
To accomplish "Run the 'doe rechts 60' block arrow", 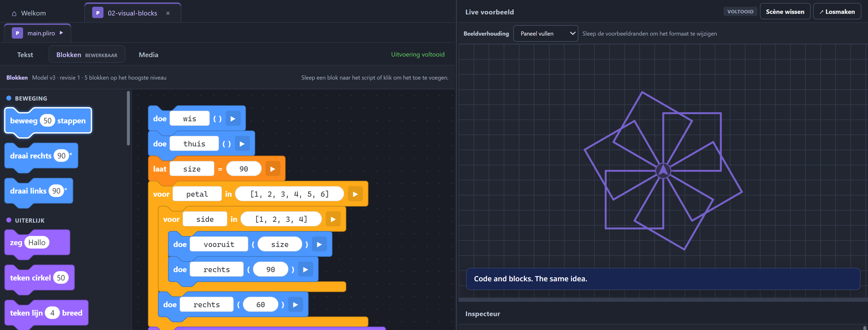I will [x=295, y=305].
